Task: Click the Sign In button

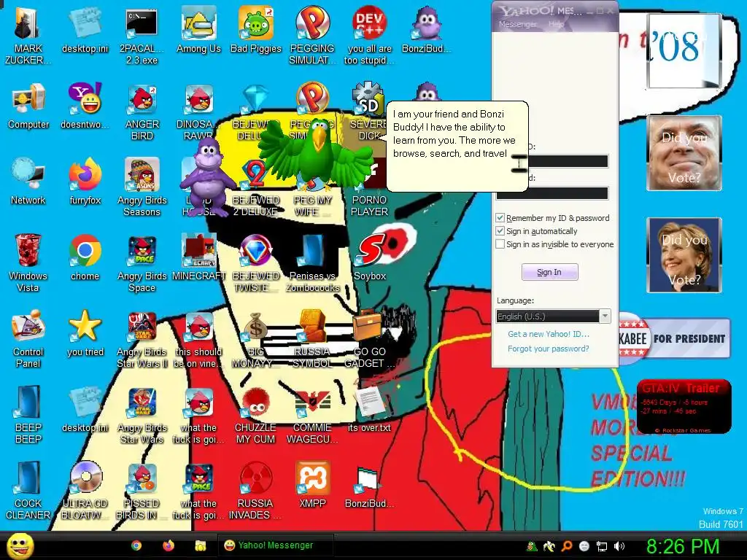Action: pyautogui.click(x=550, y=273)
